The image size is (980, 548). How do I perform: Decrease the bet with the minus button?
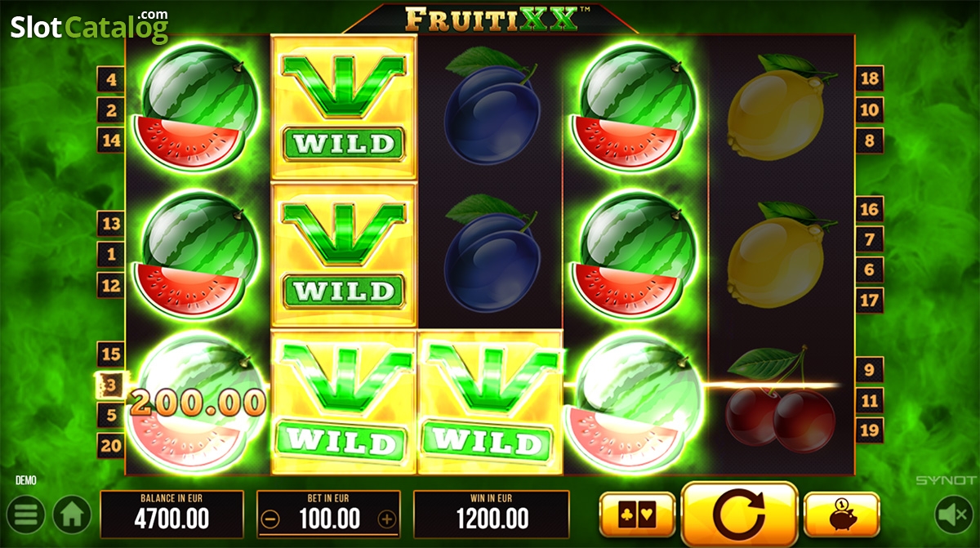click(271, 519)
